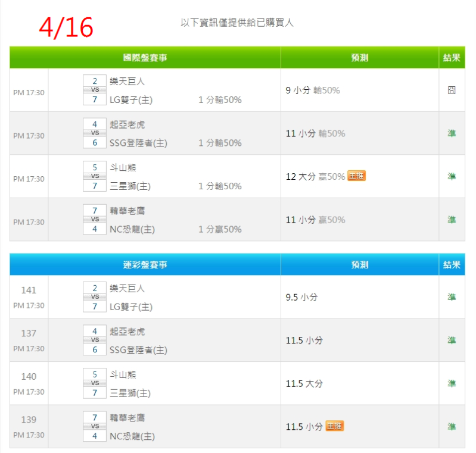Select 11.5 小分 in the game 137 row
Screen dimensions: 476x453
pos(304,340)
